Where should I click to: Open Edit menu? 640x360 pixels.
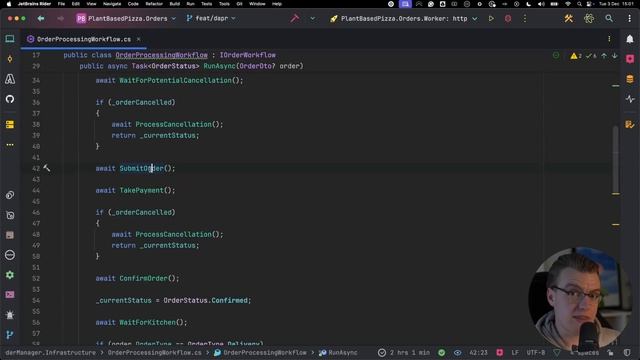[x=76, y=4]
